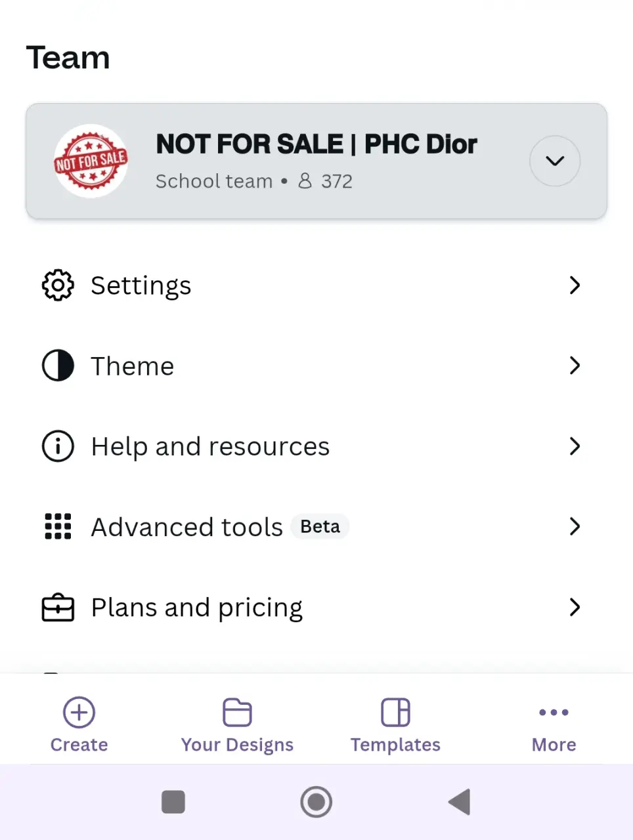Open the Theme row chevron
The height and width of the screenshot is (840, 633).
click(x=575, y=366)
